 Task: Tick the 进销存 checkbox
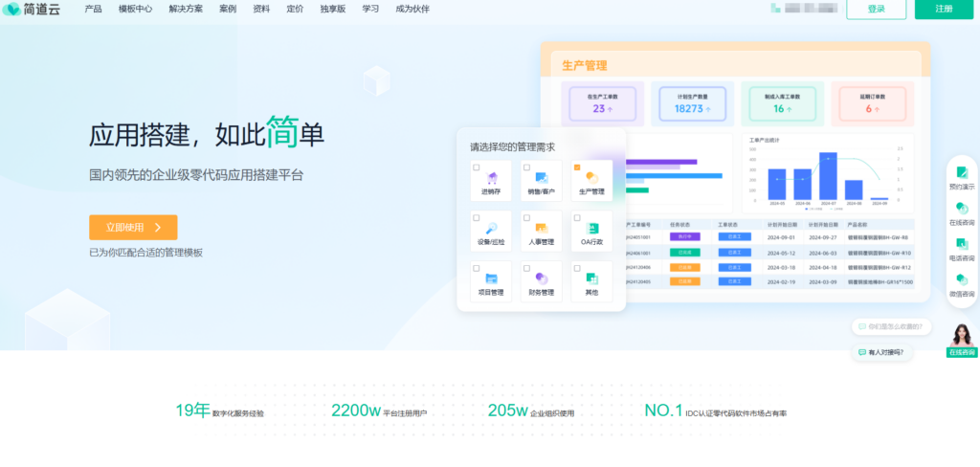click(x=477, y=167)
